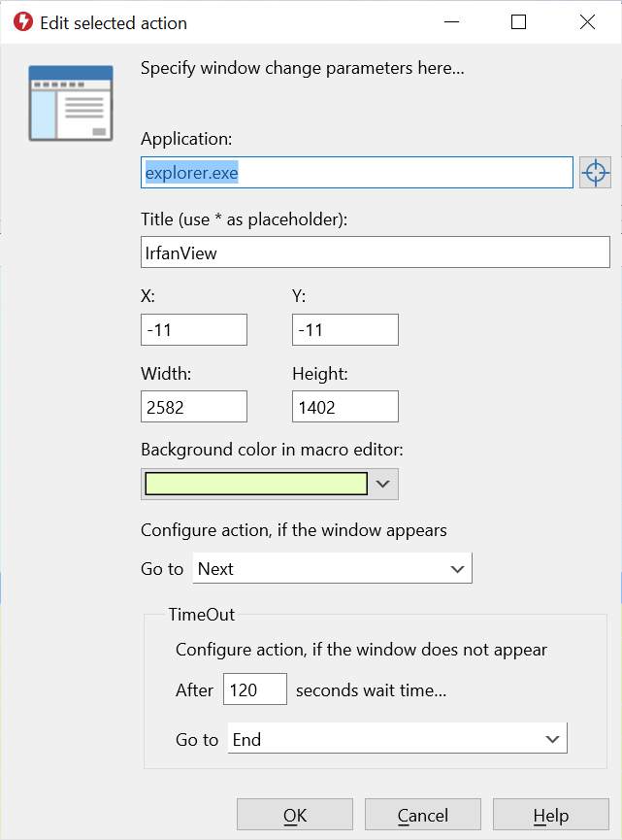Open the timeout Go to End dropdown
The width and height of the screenshot is (622, 840).
pos(397,739)
